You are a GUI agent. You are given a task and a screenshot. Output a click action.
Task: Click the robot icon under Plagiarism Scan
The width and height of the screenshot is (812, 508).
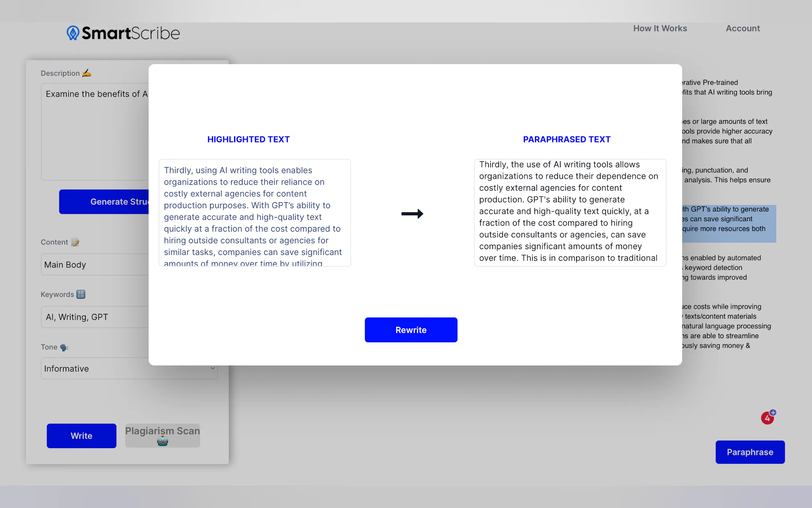tap(162, 441)
